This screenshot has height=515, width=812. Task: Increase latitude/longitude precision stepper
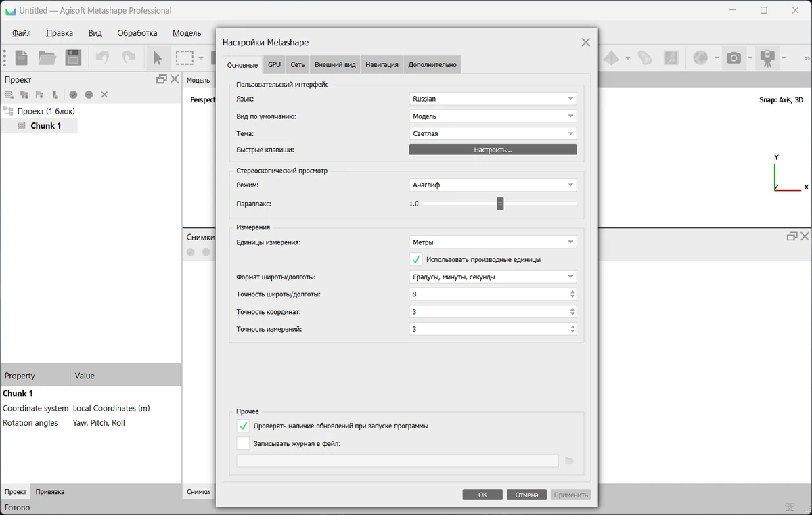(572, 292)
